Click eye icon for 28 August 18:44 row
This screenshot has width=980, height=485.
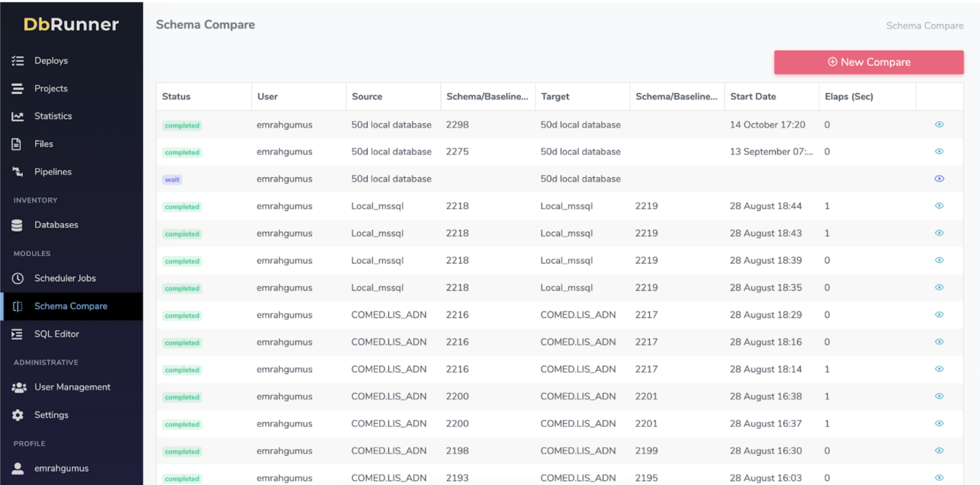pos(939,206)
